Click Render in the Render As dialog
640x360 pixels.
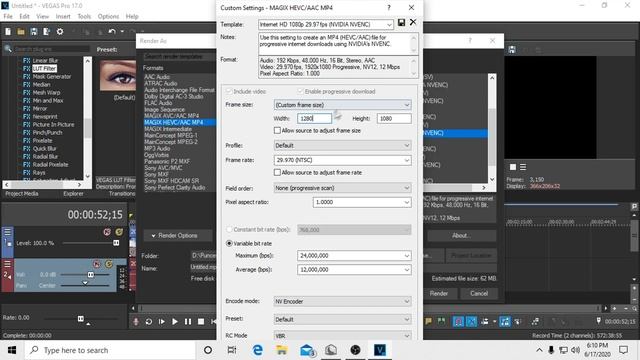click(439, 293)
